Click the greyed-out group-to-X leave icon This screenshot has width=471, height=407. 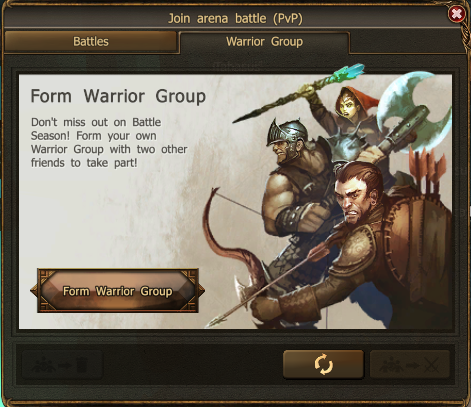click(410, 365)
